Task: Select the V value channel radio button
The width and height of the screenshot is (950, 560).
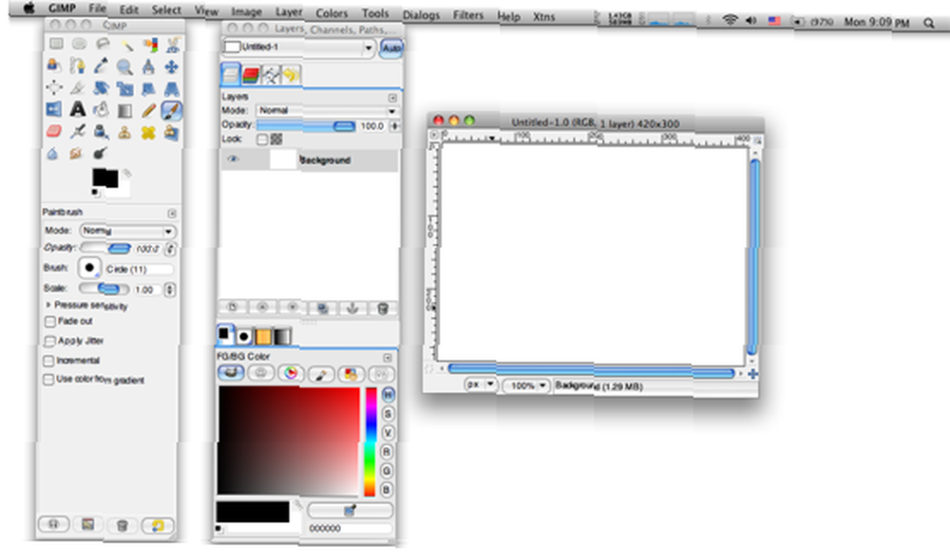Action: coord(388,433)
